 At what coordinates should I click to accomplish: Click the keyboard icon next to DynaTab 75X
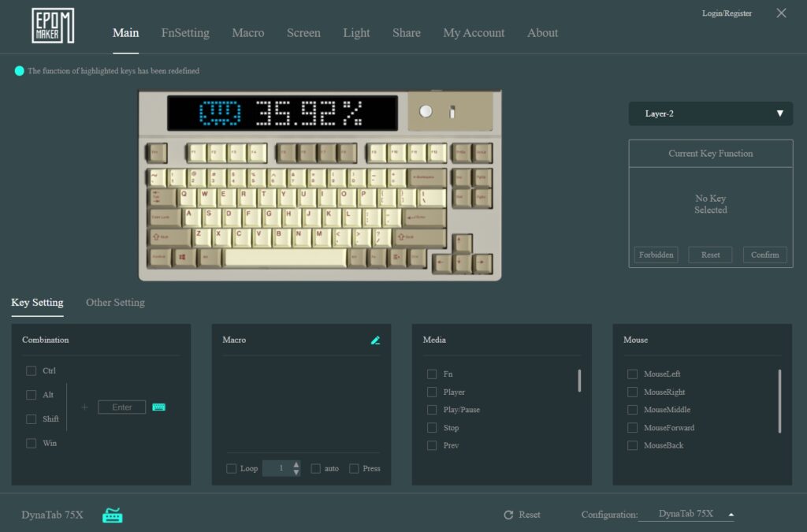[x=113, y=515]
